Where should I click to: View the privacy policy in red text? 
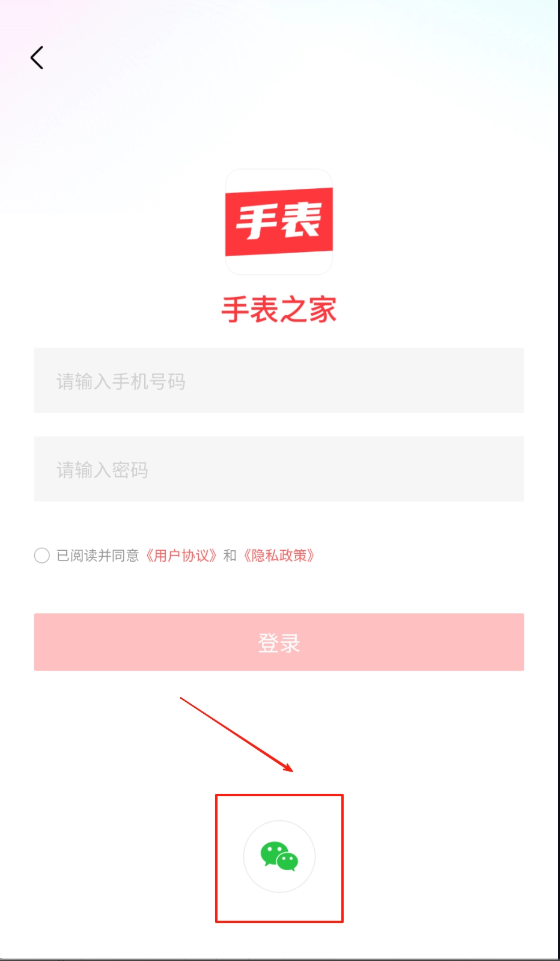click(279, 555)
